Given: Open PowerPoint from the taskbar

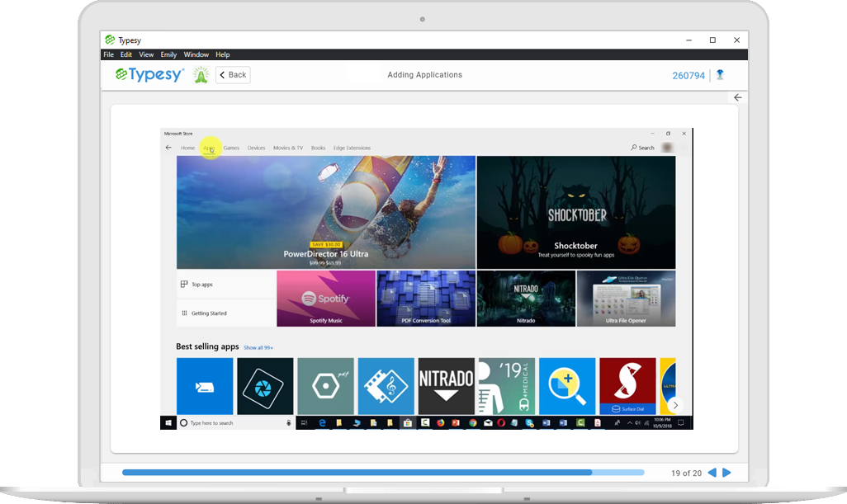Looking at the screenshot, I should pyautogui.click(x=456, y=423).
